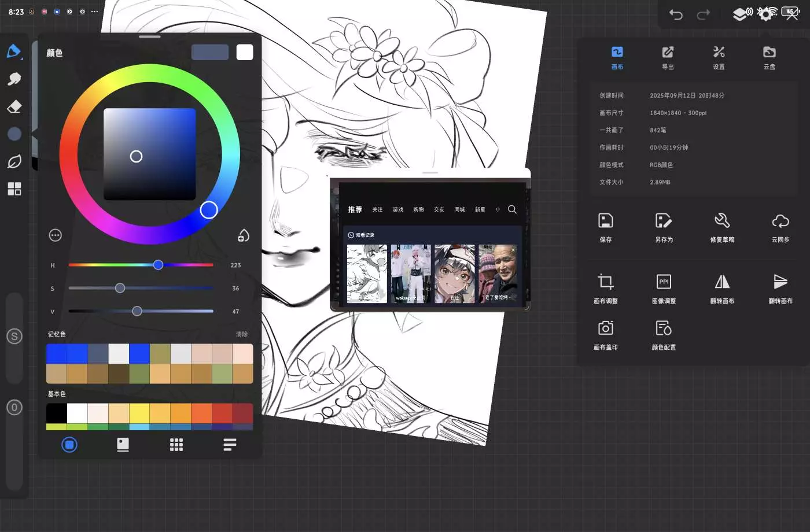Click the add-color droplet icon
This screenshot has width=810, height=532.
coord(244,235)
